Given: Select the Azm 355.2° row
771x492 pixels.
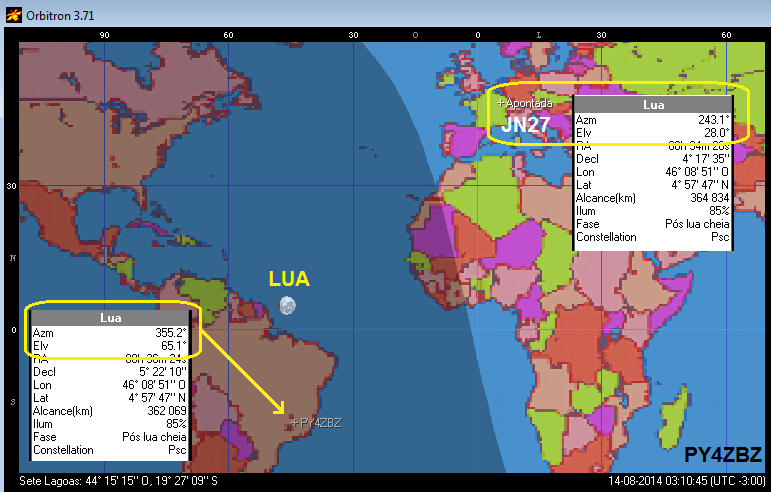Looking at the screenshot, I should click(x=110, y=333).
